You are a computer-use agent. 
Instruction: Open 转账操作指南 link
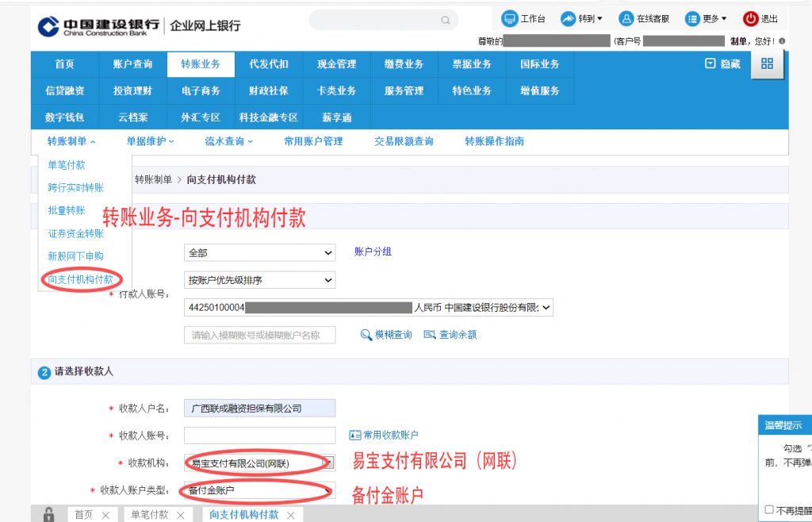pyautogui.click(x=495, y=141)
